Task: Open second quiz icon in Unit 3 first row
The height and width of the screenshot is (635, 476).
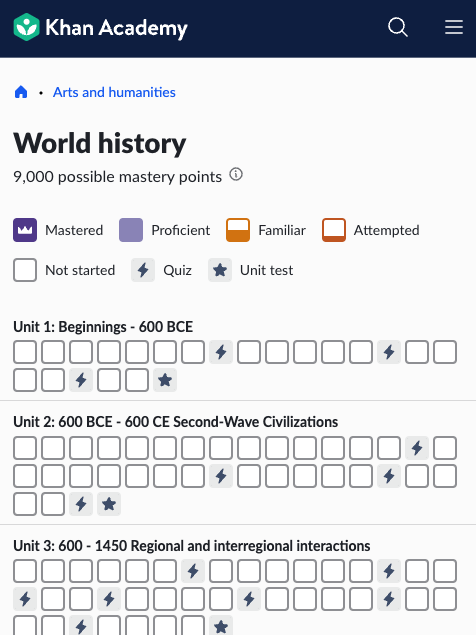Action: coord(389,571)
